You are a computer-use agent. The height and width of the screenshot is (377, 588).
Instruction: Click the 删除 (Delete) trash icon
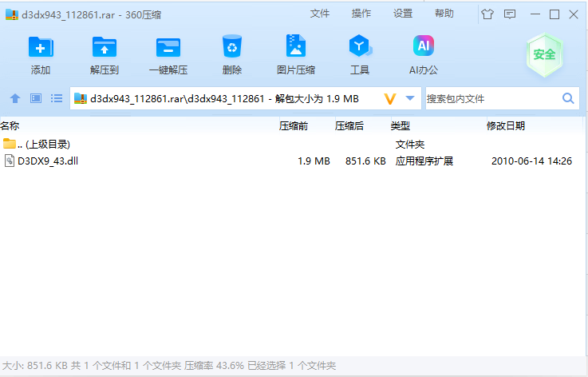(231, 46)
